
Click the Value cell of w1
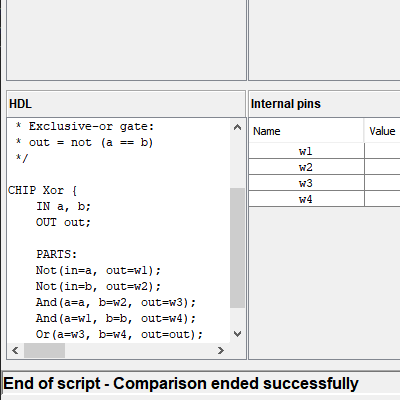382,151
